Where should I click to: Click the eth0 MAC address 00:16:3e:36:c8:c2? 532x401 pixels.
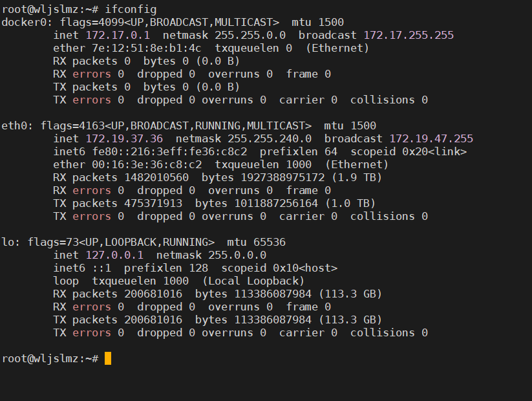click(147, 164)
